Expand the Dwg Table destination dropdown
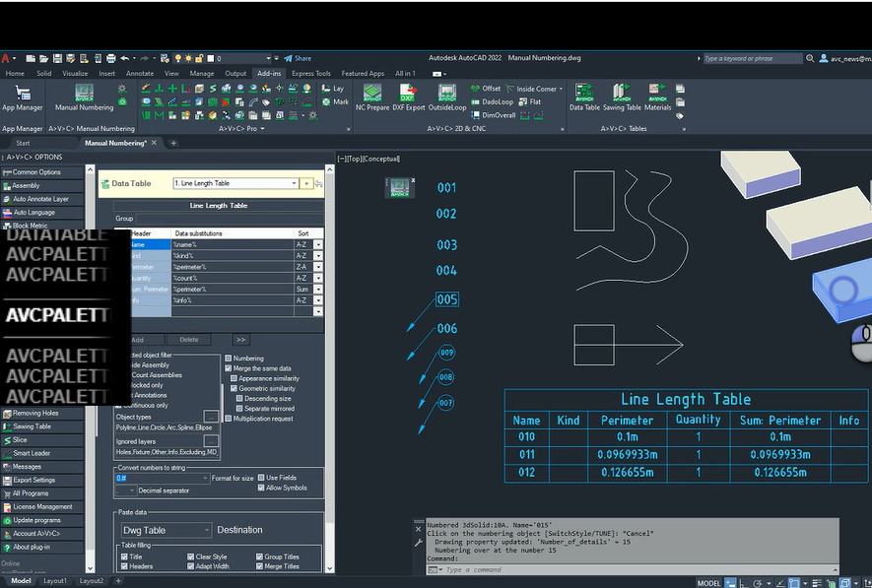872x588 pixels. pyautogui.click(x=204, y=530)
